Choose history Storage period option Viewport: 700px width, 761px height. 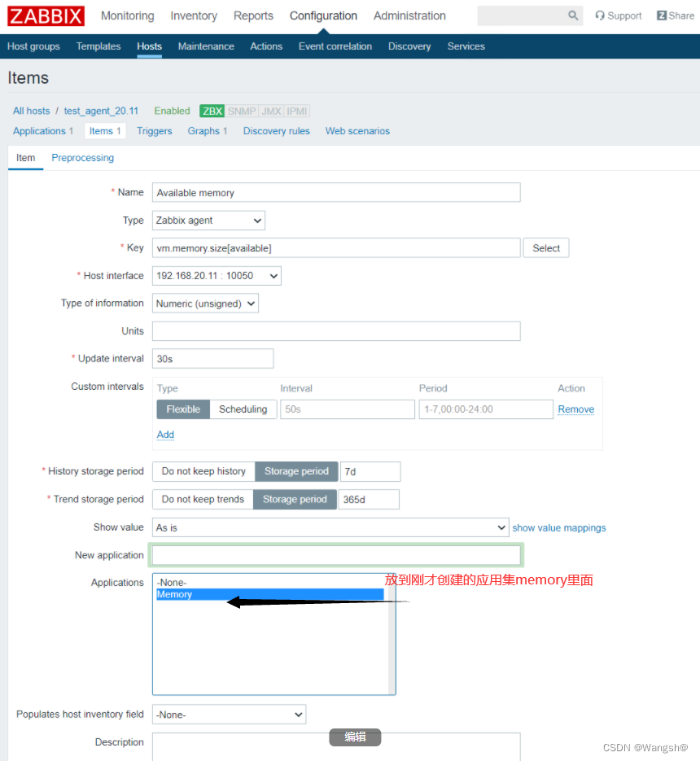(296, 471)
